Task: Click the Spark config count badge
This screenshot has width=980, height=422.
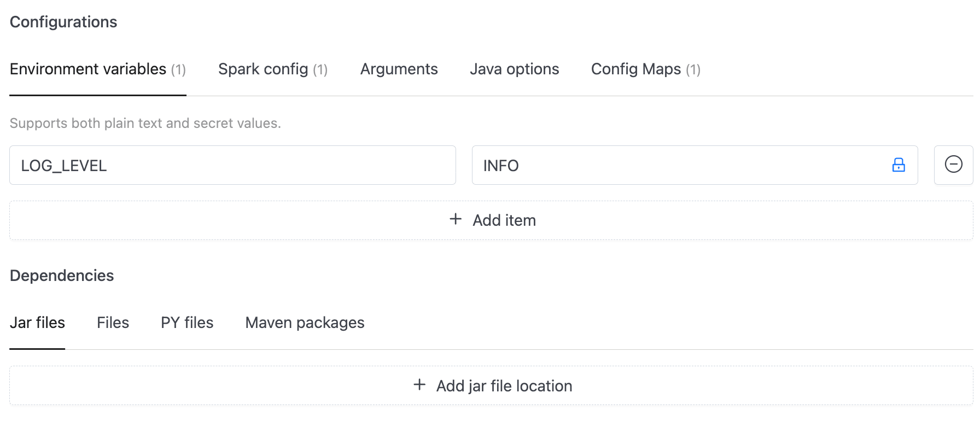Action: coord(320,70)
